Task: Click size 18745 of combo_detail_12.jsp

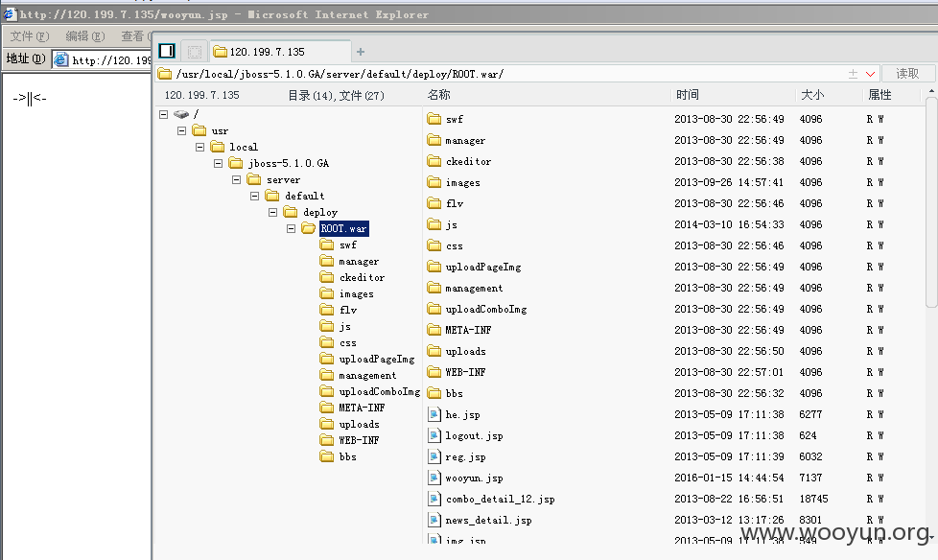Action: point(813,499)
